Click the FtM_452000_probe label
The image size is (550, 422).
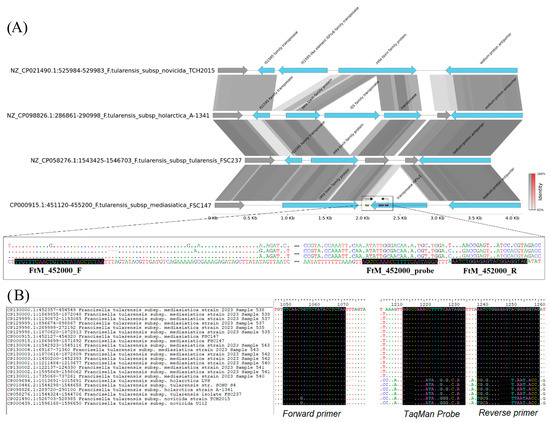click(400, 271)
